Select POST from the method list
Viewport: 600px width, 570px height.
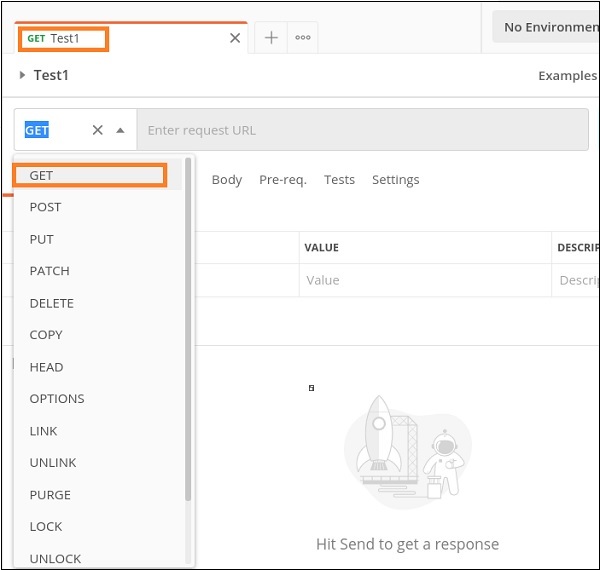tap(45, 207)
